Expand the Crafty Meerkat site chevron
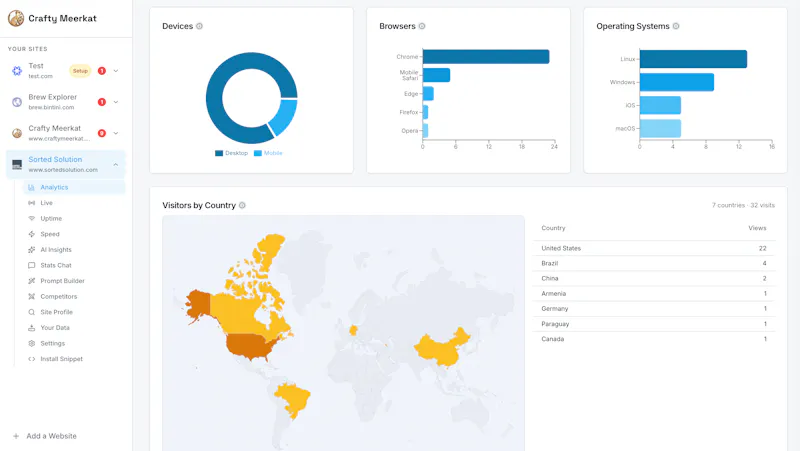800x451 pixels. pos(116,133)
